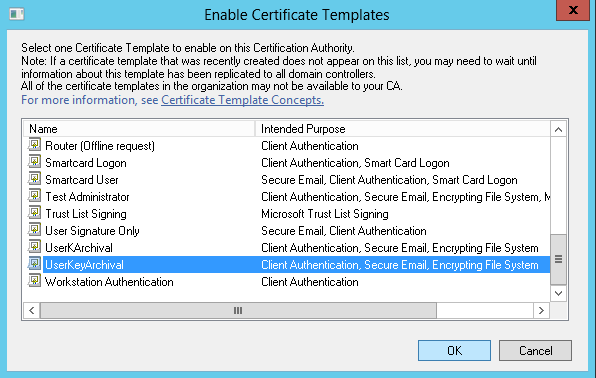Click the Smartcard Logon template icon

click(34, 162)
